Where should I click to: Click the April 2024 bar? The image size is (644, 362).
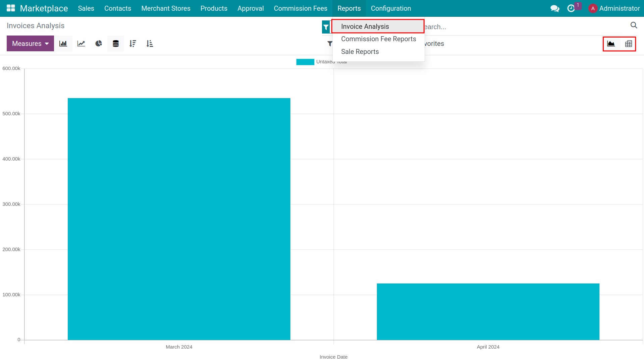pyautogui.click(x=488, y=312)
